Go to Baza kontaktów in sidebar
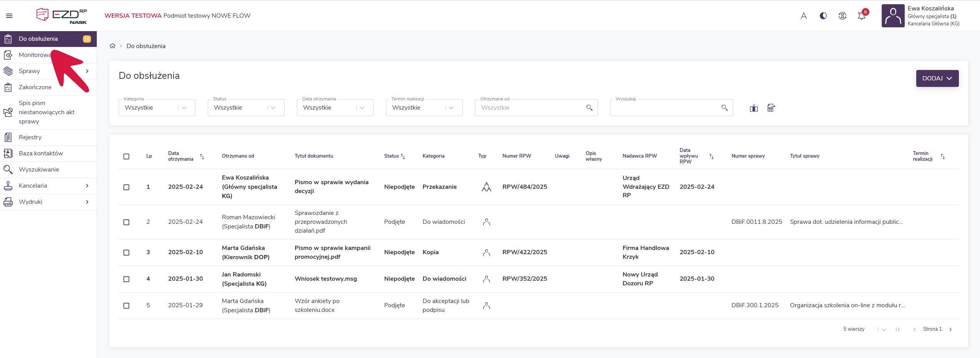The width and height of the screenshot is (980, 358). [x=41, y=153]
